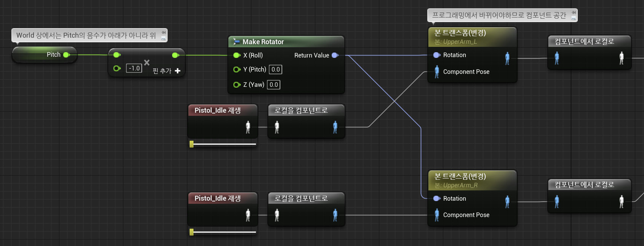Select the lower Pistol_Idle 재생 node title

(x=217, y=198)
